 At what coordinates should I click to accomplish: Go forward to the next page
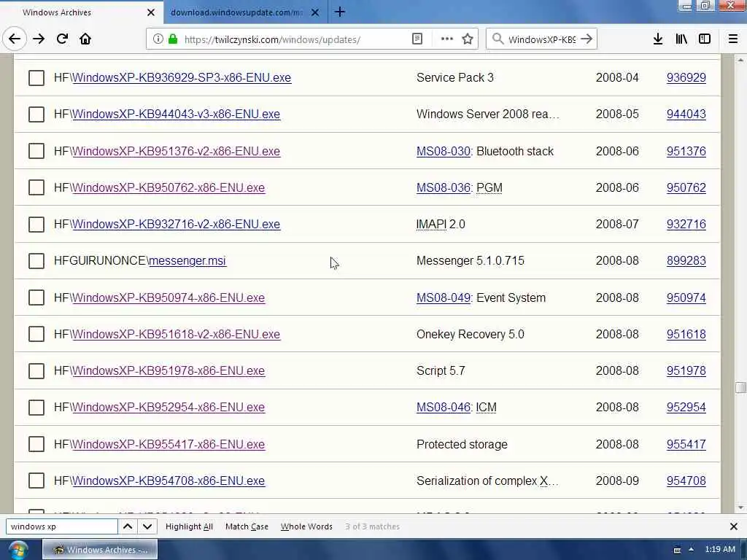pyautogui.click(x=39, y=39)
